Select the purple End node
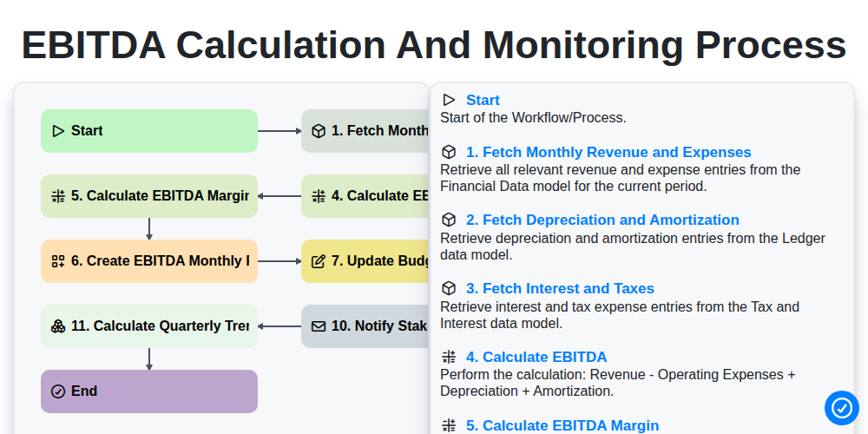 pyautogui.click(x=149, y=391)
